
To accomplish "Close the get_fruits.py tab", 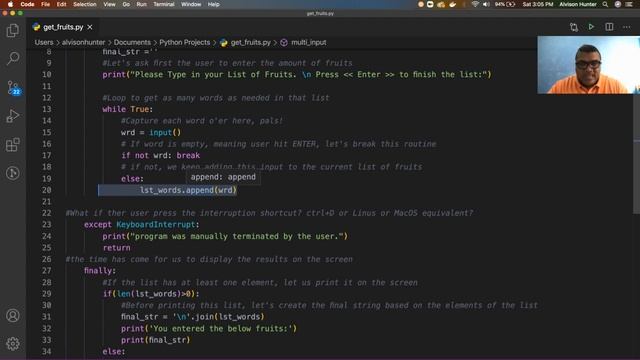I will pos(90,27).
